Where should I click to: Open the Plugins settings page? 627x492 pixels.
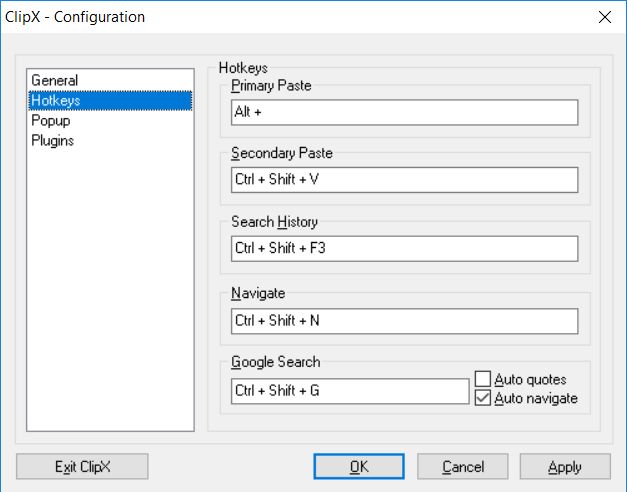pos(52,141)
